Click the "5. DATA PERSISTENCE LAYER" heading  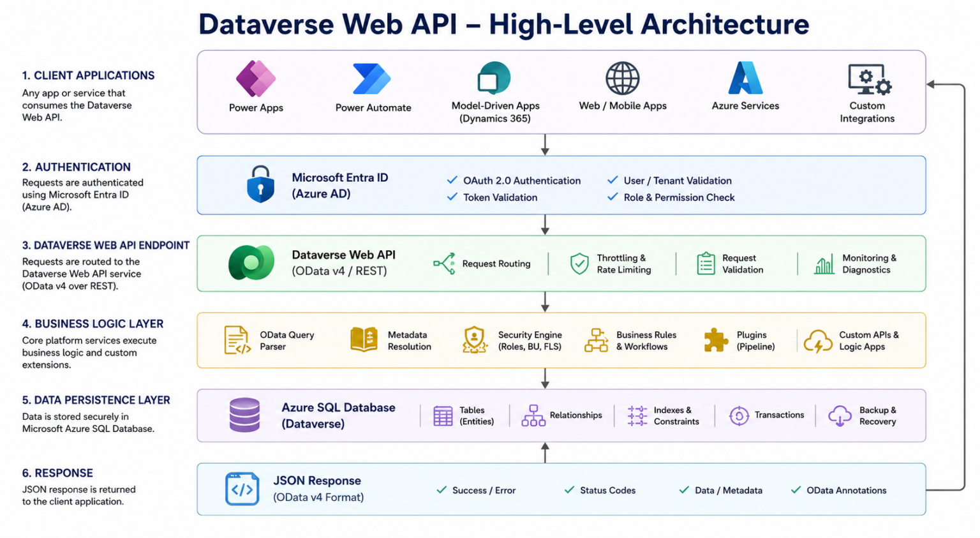(x=96, y=400)
